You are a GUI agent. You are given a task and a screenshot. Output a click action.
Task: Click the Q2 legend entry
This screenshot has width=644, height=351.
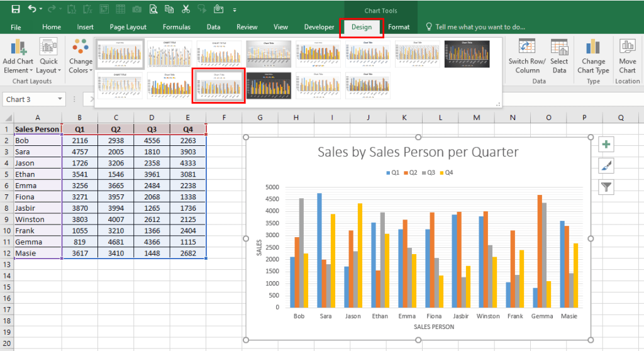coord(411,172)
